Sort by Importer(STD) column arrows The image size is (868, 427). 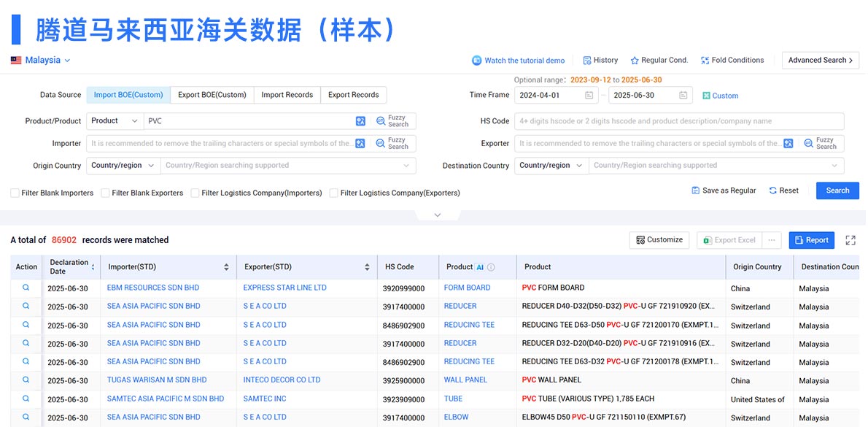click(226, 267)
